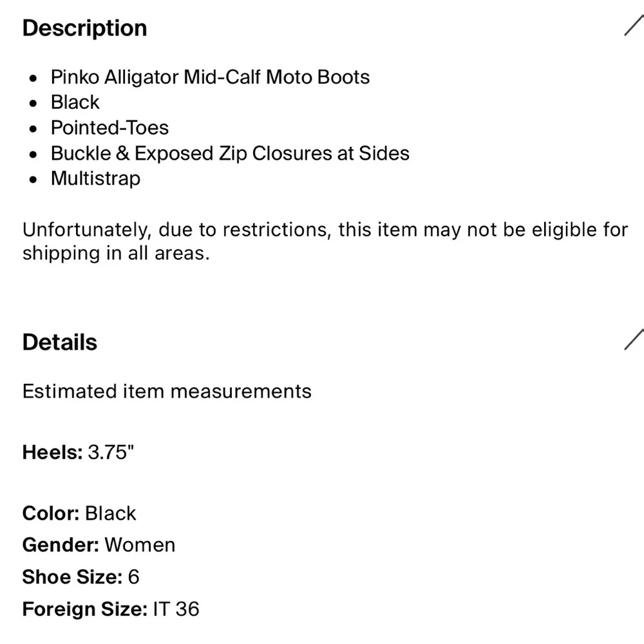
Task: Click the Foreign Size label
Action: (x=84, y=608)
